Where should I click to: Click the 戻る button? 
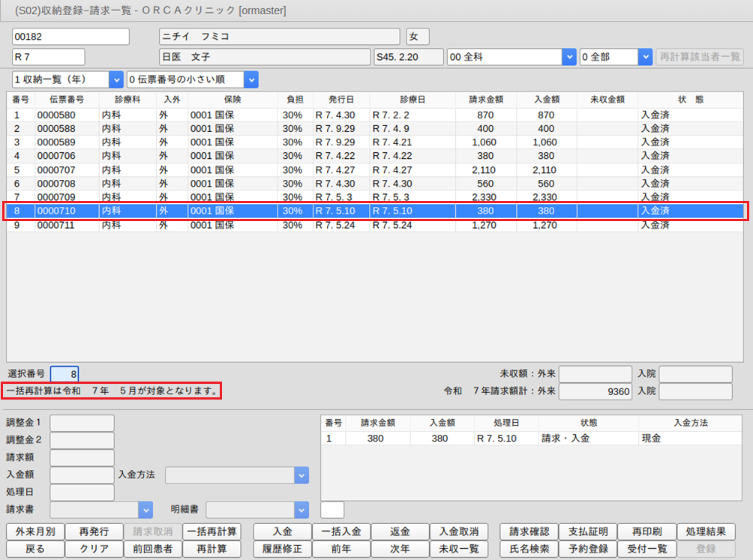pyautogui.click(x=34, y=549)
